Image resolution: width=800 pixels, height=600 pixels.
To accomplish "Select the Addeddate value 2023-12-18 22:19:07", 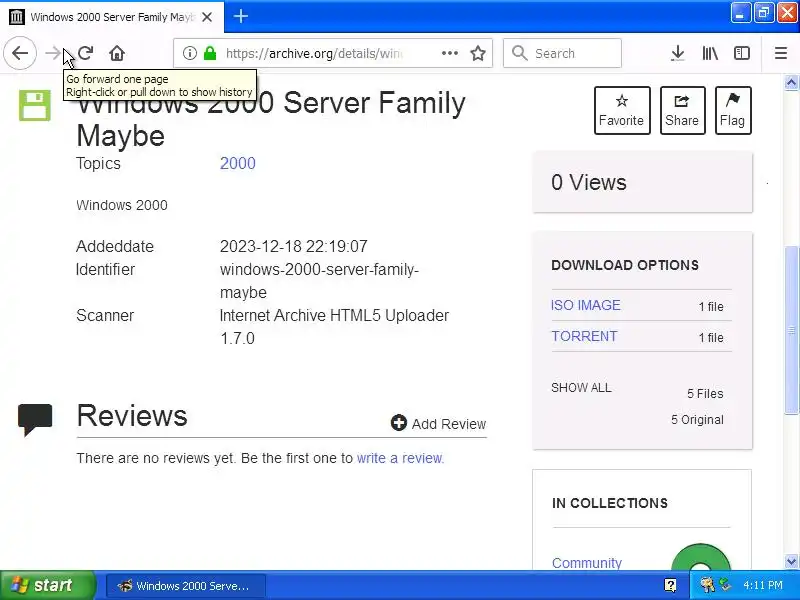I will pyautogui.click(x=293, y=246).
